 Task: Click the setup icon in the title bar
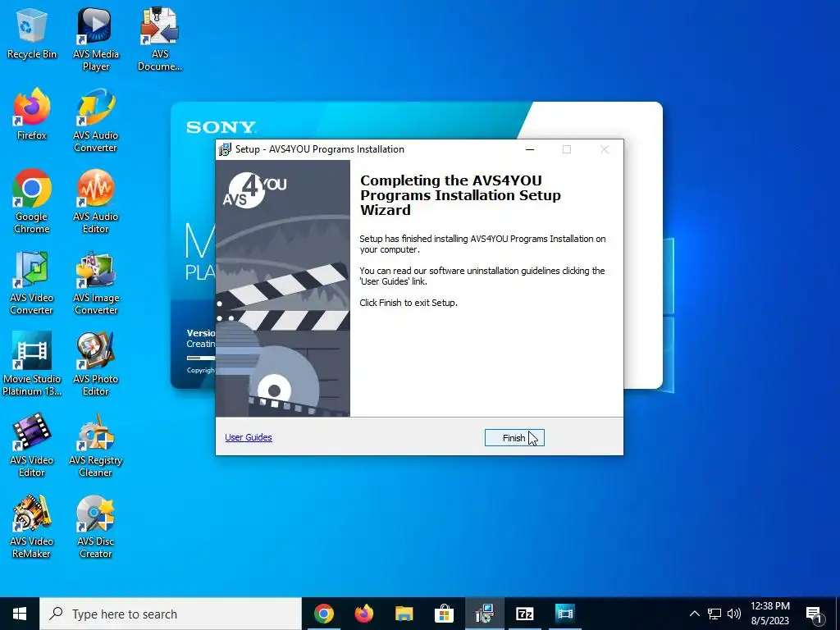coord(225,149)
